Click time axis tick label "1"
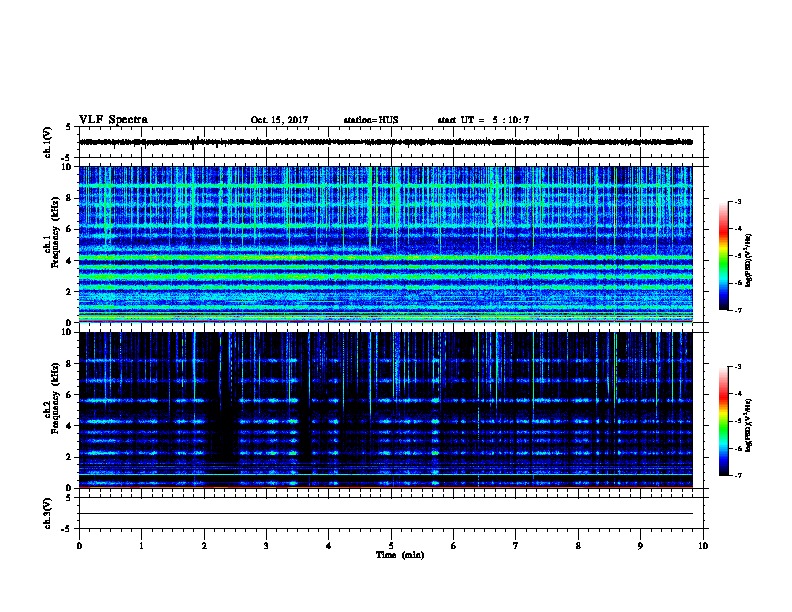 click(x=141, y=545)
